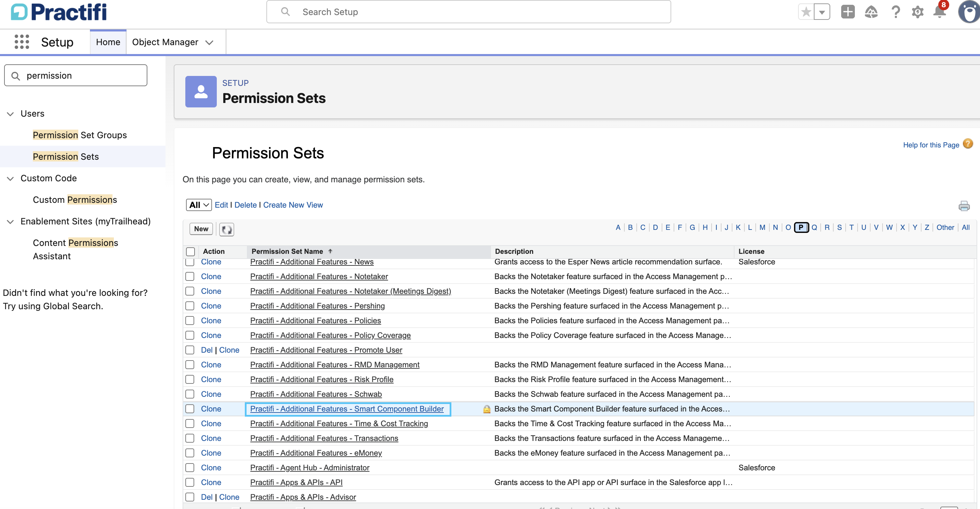Click the Favorites star icon

(806, 12)
